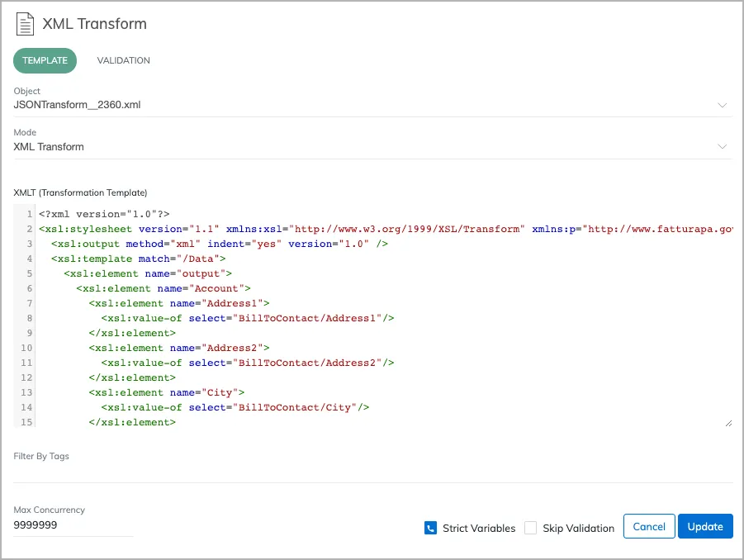Click xsl:template match="/Data" line

coord(138,259)
